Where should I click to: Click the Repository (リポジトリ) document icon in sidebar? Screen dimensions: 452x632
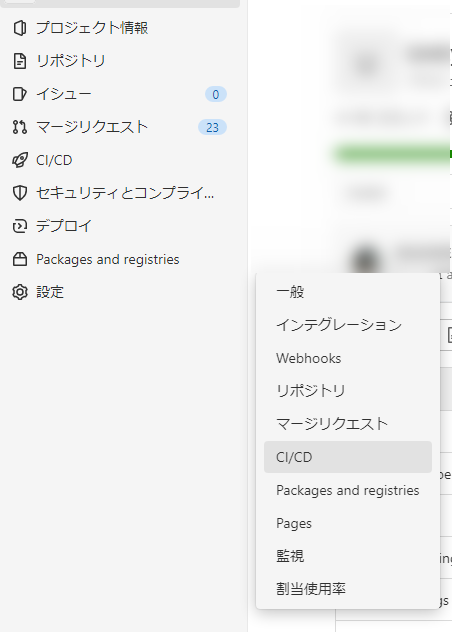tap(20, 61)
